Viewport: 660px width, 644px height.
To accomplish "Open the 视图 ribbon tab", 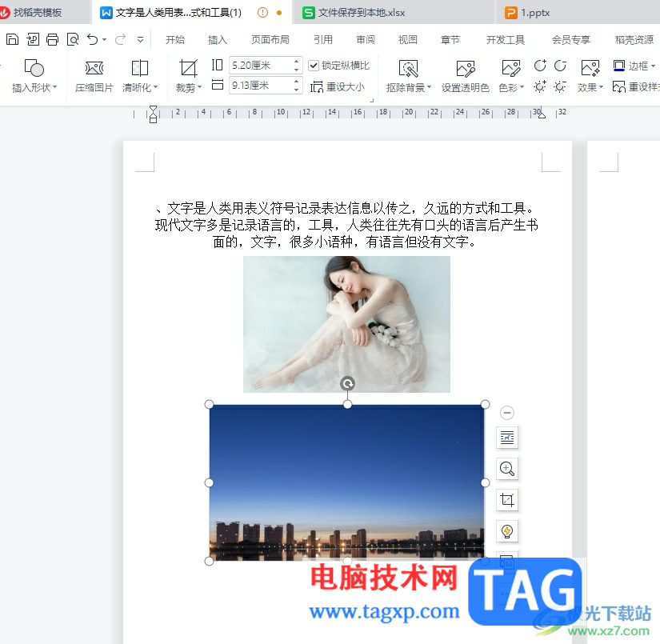I will pos(408,39).
